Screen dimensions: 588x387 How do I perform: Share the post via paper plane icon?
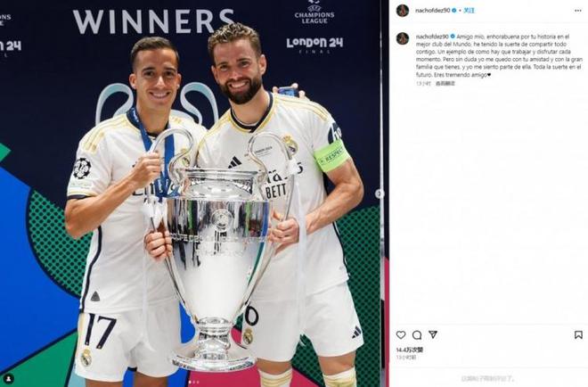(433, 334)
